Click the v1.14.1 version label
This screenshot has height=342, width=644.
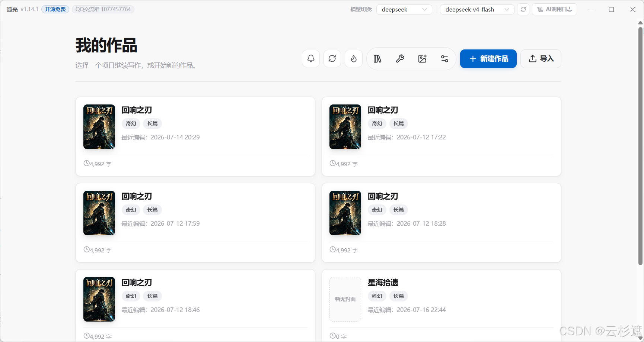coord(29,9)
